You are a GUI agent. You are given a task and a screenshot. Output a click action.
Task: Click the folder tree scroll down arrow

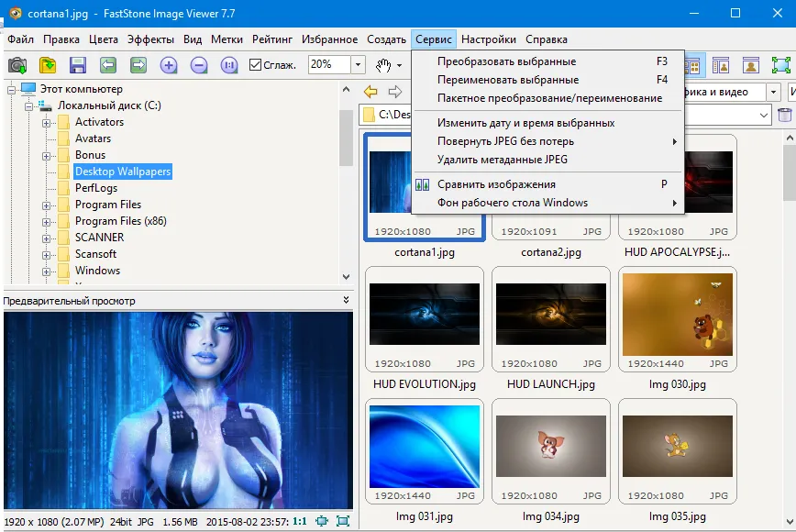(x=347, y=277)
